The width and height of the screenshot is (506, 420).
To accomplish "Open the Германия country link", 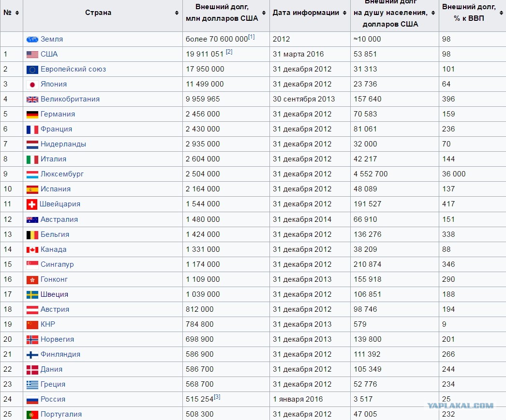I will (58, 114).
